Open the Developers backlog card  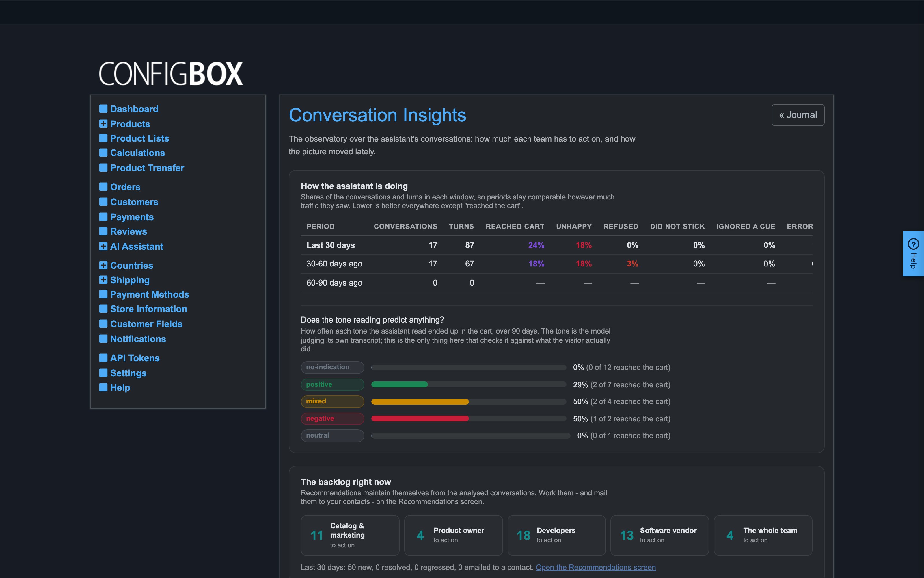pyautogui.click(x=556, y=535)
